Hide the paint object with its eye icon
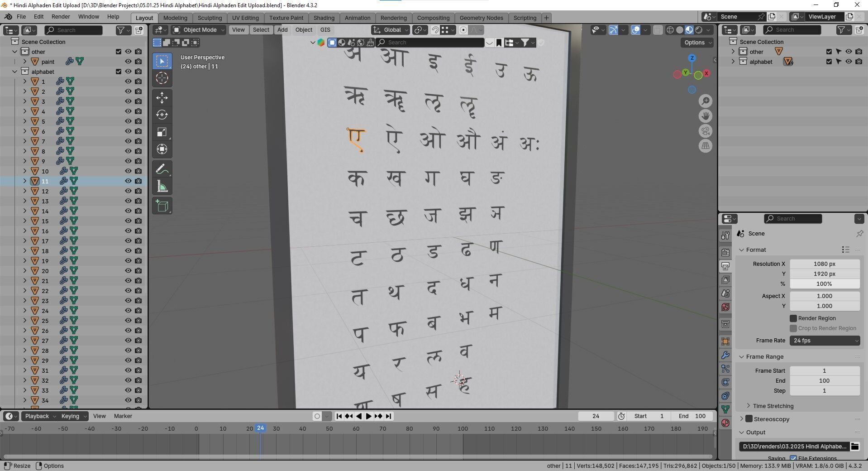Viewport: 868px width, 471px height. click(128, 62)
